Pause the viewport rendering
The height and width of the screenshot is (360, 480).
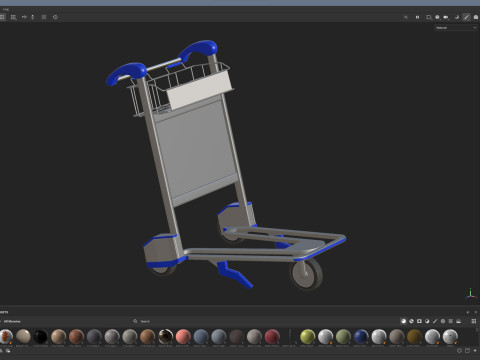(417, 17)
